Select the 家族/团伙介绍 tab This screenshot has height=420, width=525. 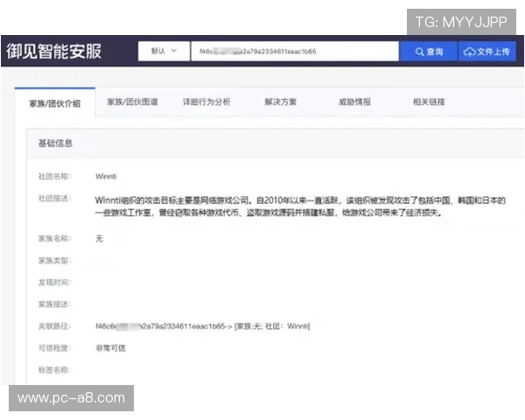[x=55, y=103]
